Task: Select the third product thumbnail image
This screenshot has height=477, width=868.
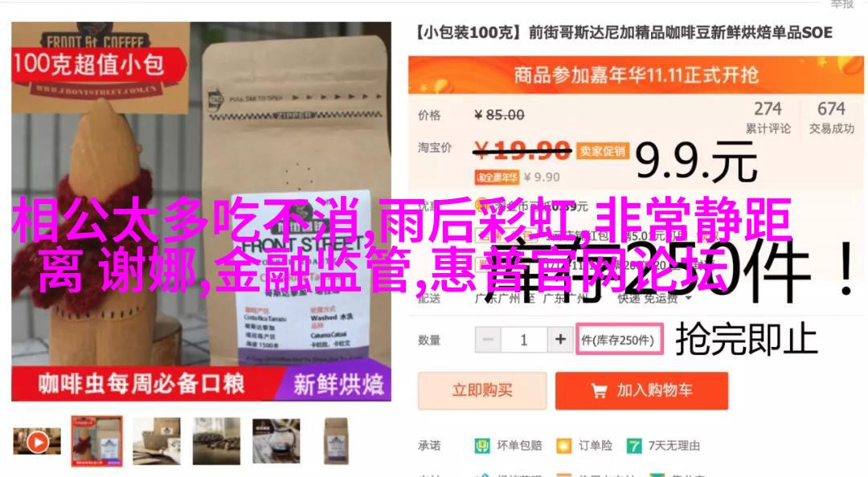Action: pyautogui.click(x=157, y=441)
